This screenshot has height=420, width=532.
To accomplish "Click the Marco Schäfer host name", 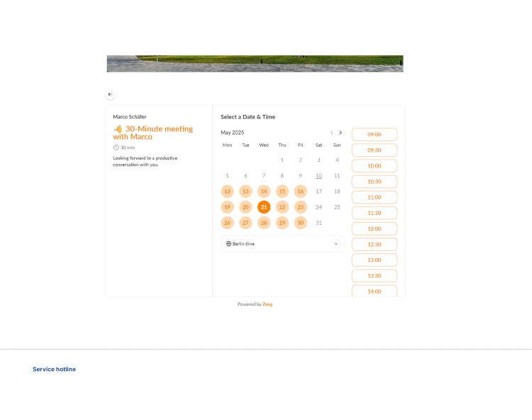I will 130,116.
